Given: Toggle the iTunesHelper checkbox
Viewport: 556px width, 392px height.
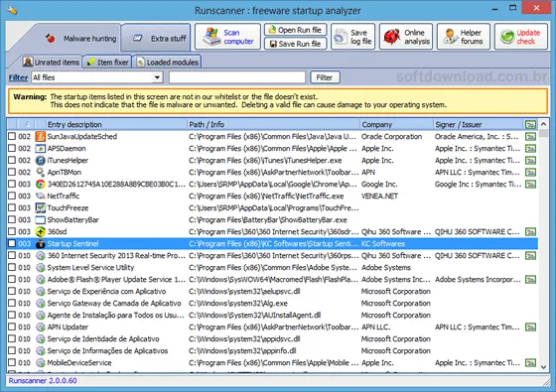Looking at the screenshot, I should 12,161.
